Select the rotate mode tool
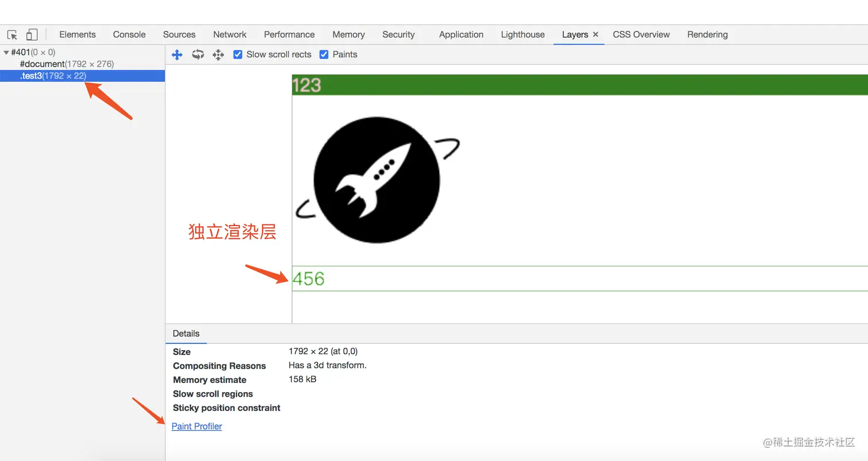Image resolution: width=868 pixels, height=461 pixels. tap(198, 55)
